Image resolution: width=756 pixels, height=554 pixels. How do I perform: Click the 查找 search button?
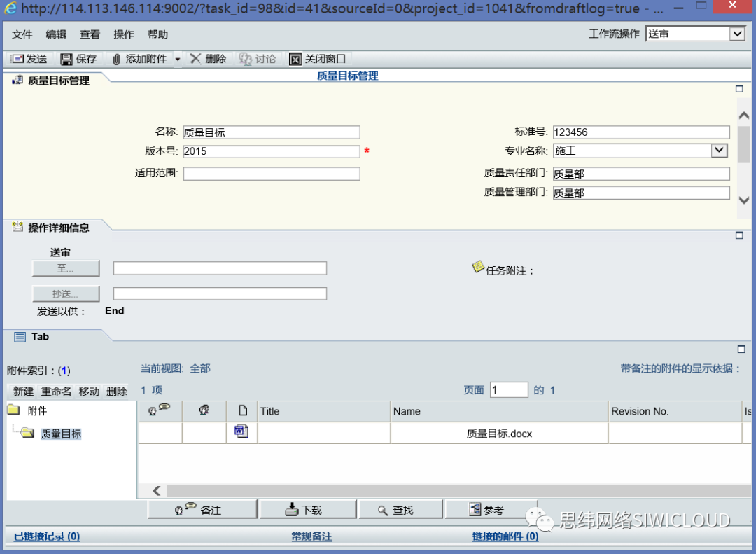pyautogui.click(x=400, y=510)
